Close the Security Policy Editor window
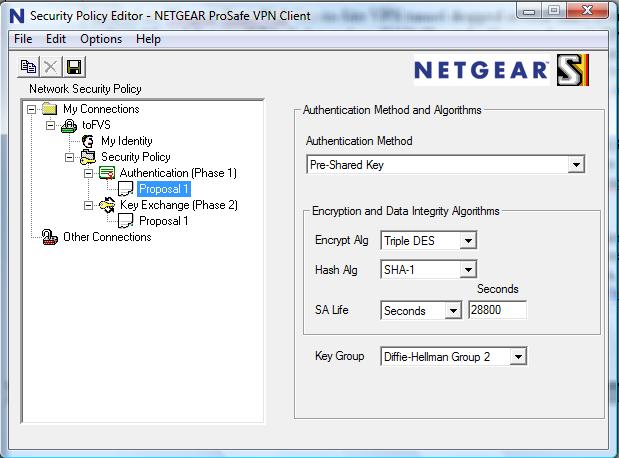This screenshot has width=619, height=458. (x=587, y=10)
